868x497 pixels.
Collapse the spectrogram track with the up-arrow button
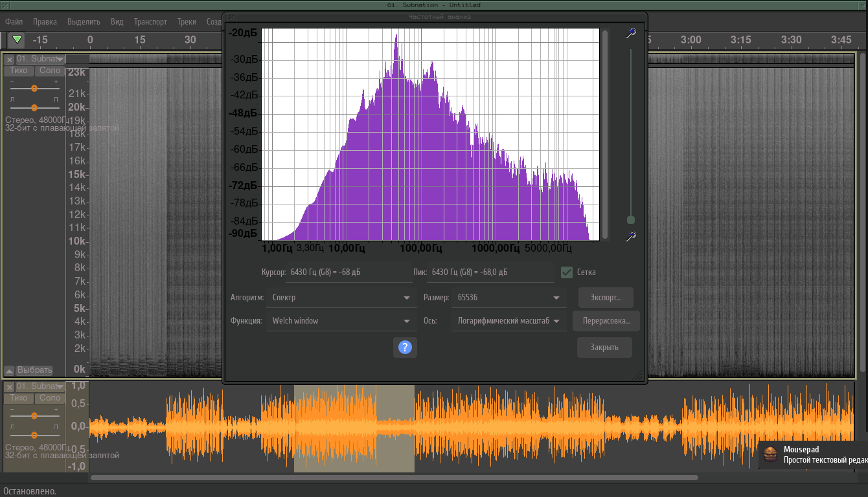9,371
